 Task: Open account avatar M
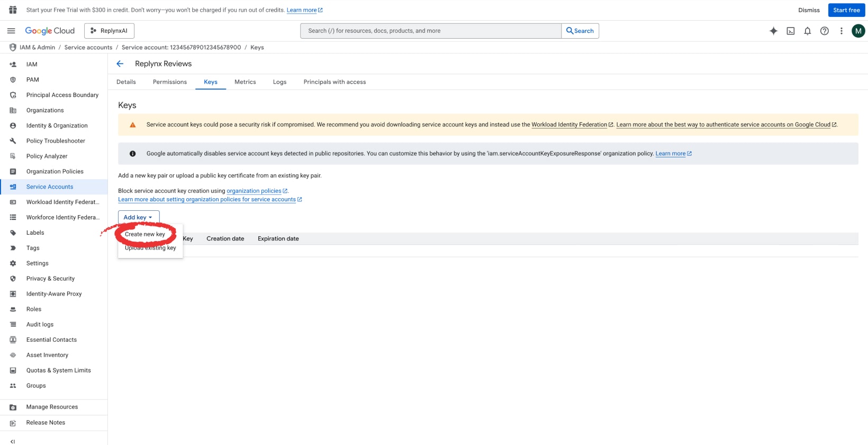point(858,31)
